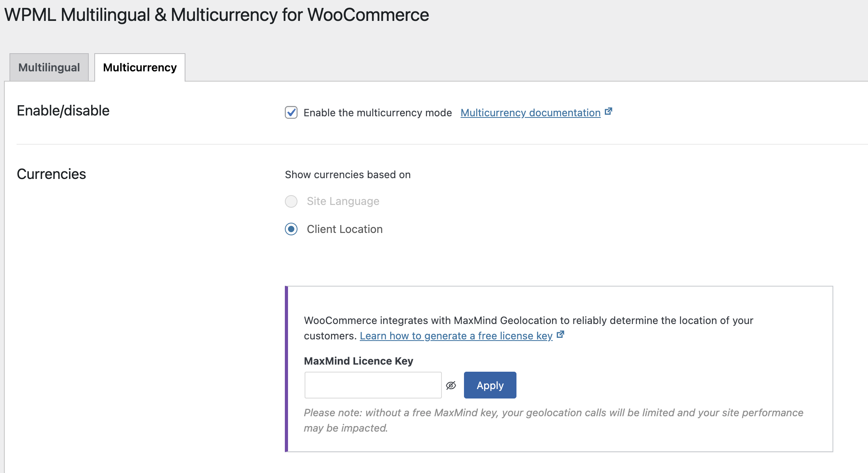Focus the MaxMind Licence Key input field
Screen dimensions: 868x473
tap(373, 385)
